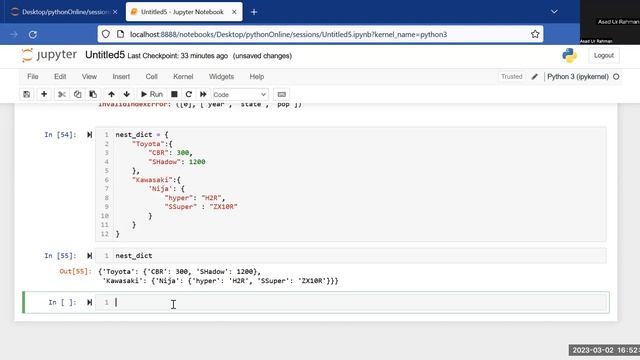The width and height of the screenshot is (640, 360).
Task: Open the Widgets menu
Action: [x=221, y=76]
